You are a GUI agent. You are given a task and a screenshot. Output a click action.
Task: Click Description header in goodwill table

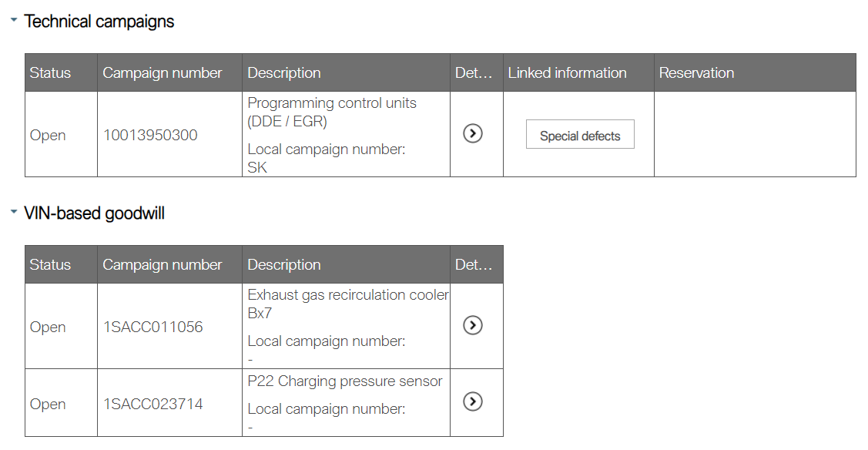(x=284, y=264)
